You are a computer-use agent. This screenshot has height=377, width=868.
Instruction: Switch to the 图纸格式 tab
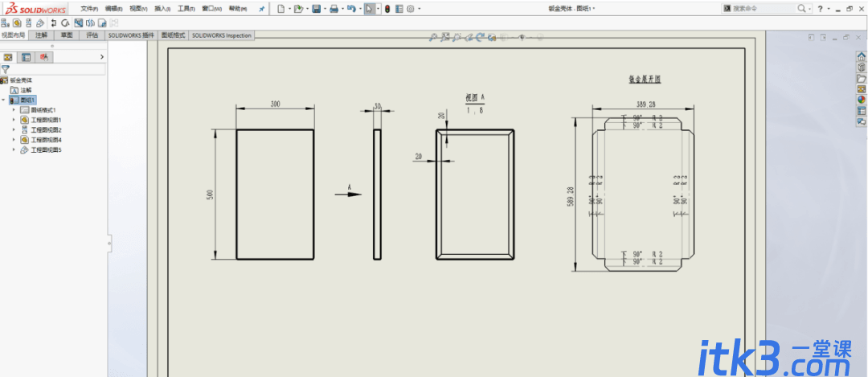tap(174, 35)
